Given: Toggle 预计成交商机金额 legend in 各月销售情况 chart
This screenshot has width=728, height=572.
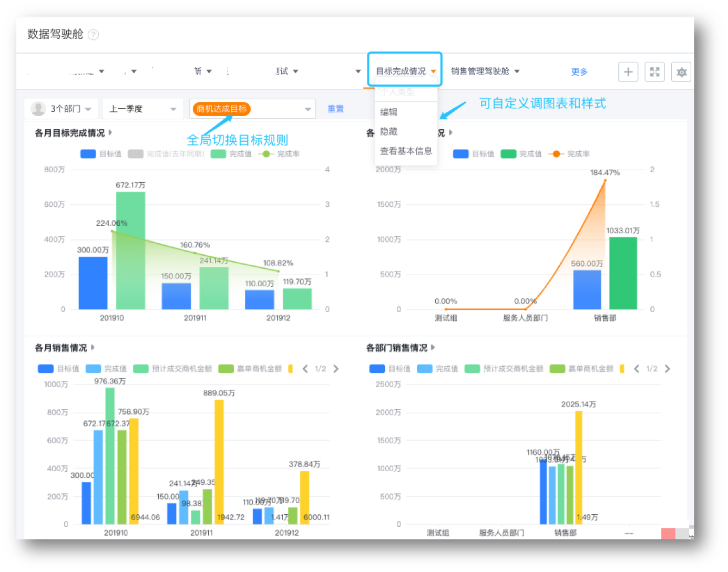Looking at the screenshot, I should pyautogui.click(x=172, y=369).
